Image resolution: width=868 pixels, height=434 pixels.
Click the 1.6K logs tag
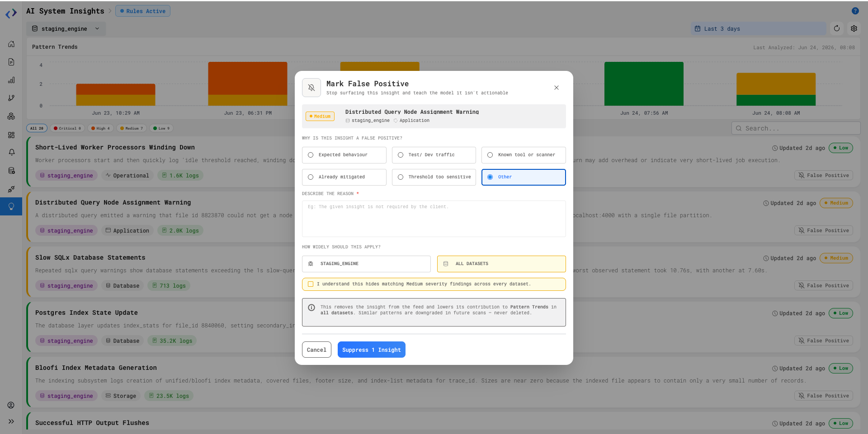(180, 176)
